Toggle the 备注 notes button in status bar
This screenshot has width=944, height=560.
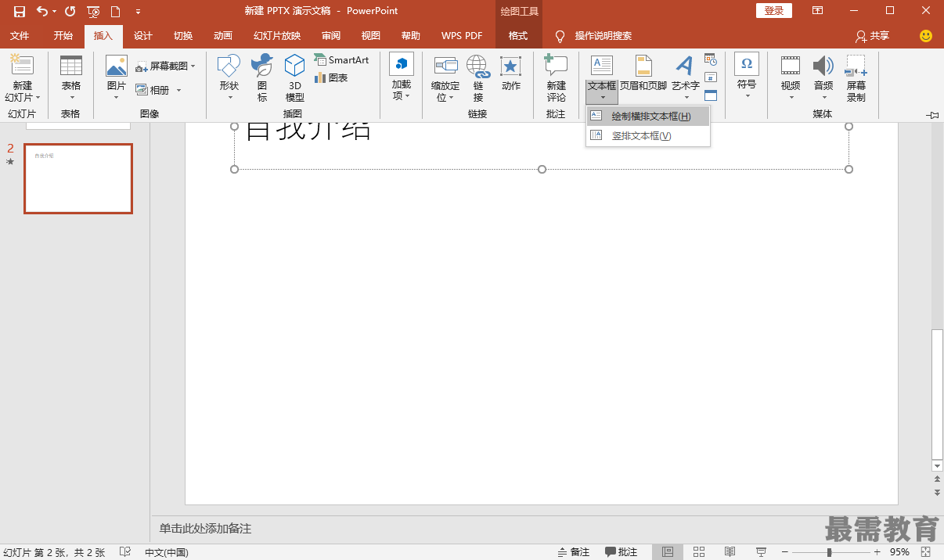(x=574, y=552)
